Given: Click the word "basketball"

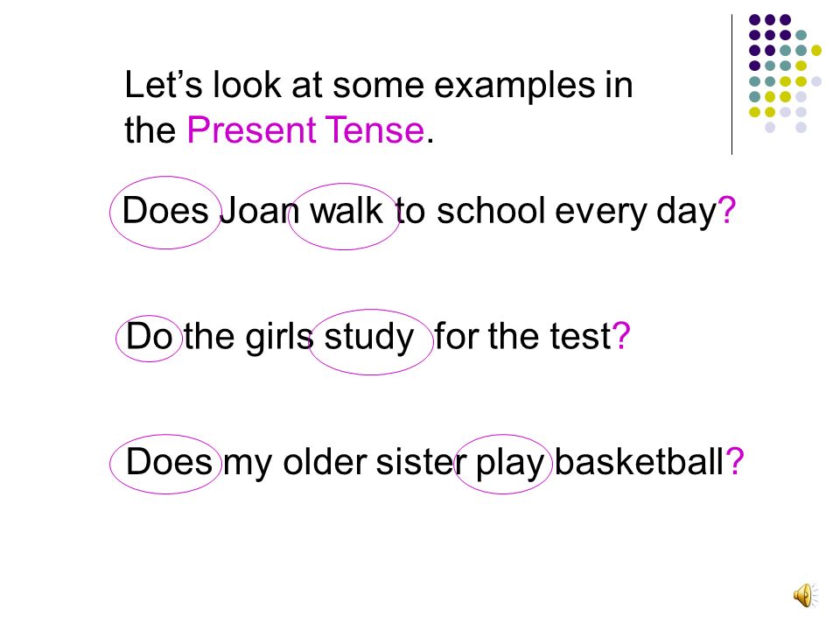Looking at the screenshot, I should click(x=639, y=462).
